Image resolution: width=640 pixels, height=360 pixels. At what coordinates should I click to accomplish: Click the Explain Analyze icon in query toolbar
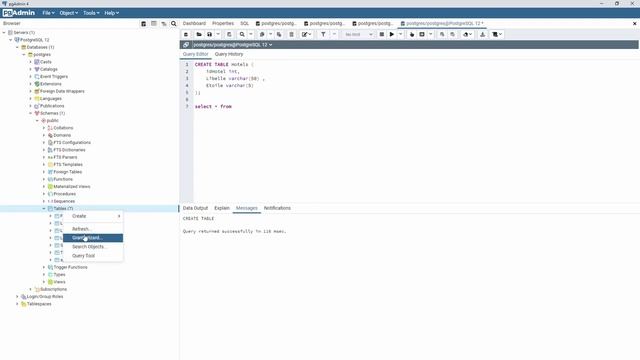pos(422,35)
